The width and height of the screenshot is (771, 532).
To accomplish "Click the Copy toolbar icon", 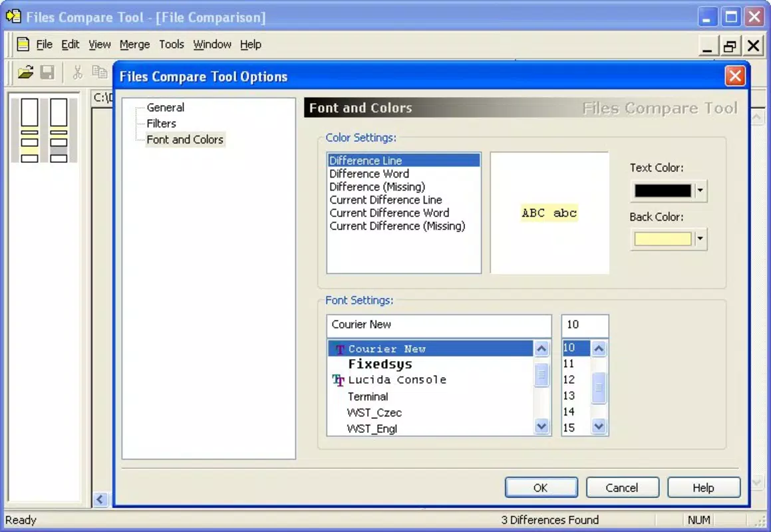I will click(x=100, y=72).
